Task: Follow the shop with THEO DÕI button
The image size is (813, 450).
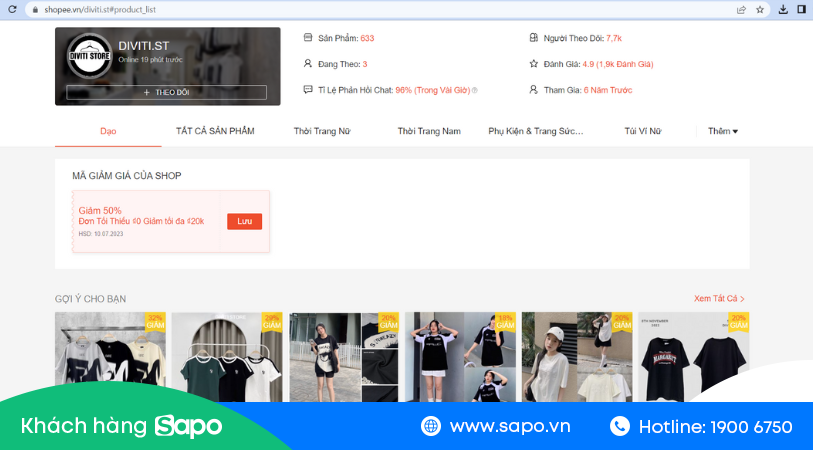Action: click(x=166, y=92)
